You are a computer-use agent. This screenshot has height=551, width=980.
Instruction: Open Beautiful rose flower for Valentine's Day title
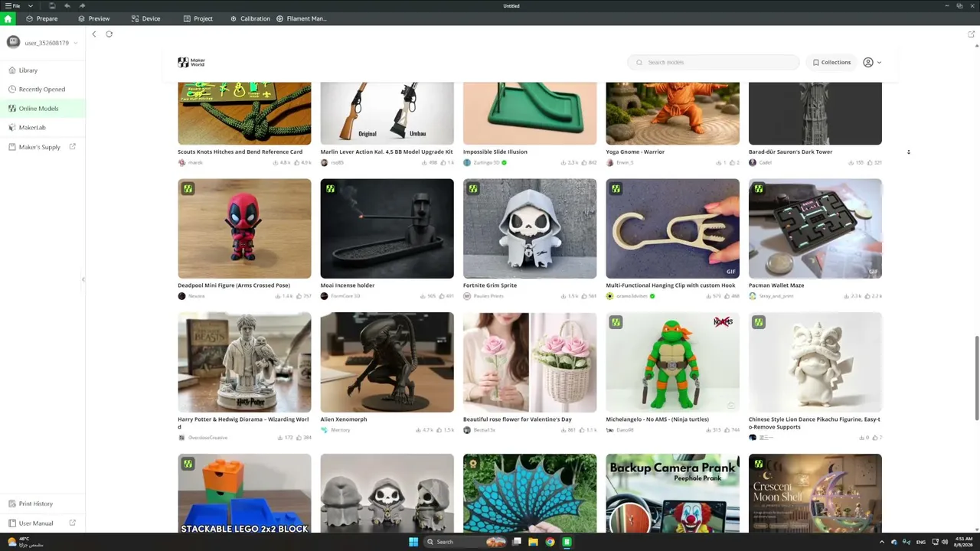[x=518, y=419]
